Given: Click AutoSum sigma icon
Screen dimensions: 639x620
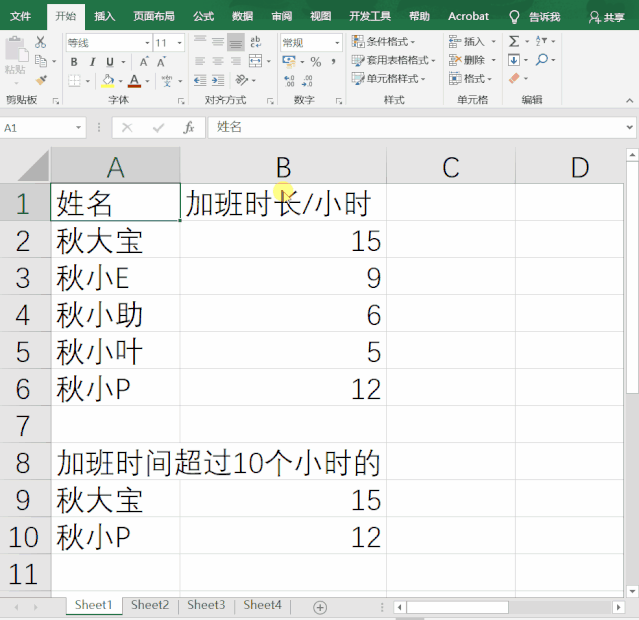Looking at the screenshot, I should (514, 41).
